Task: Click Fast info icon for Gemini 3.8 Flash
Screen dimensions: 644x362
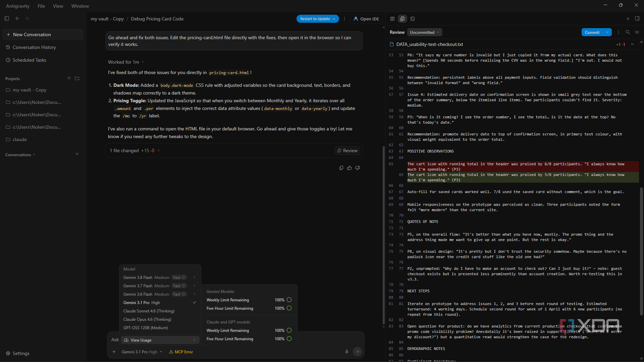Action: 183,277
